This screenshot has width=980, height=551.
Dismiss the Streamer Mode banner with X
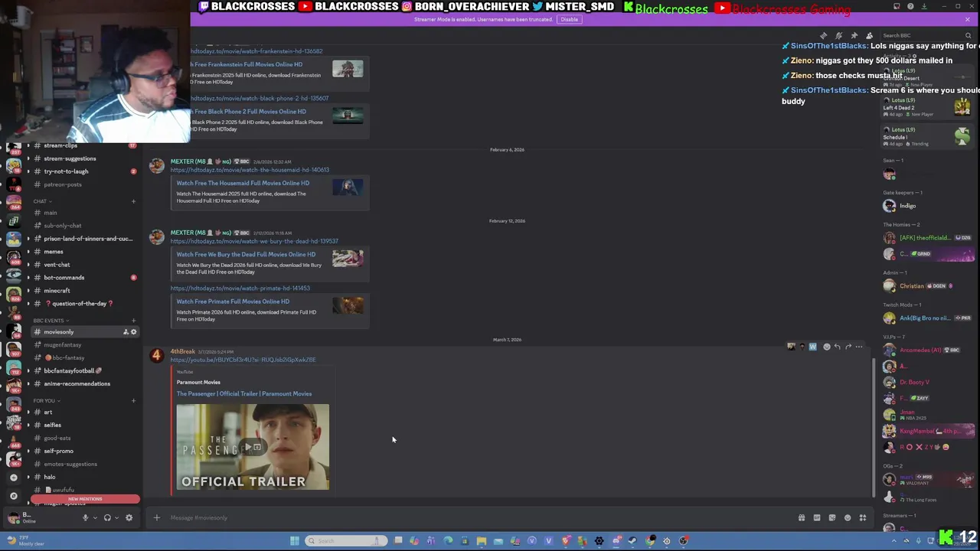(967, 19)
